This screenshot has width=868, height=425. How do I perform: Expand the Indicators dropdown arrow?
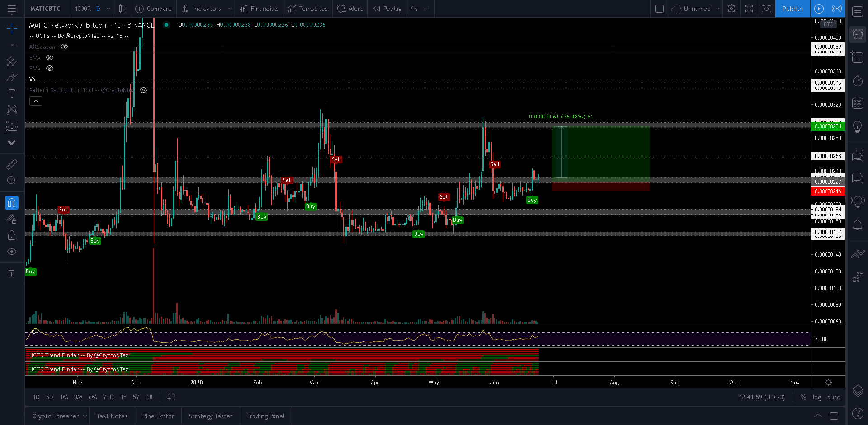[230, 9]
